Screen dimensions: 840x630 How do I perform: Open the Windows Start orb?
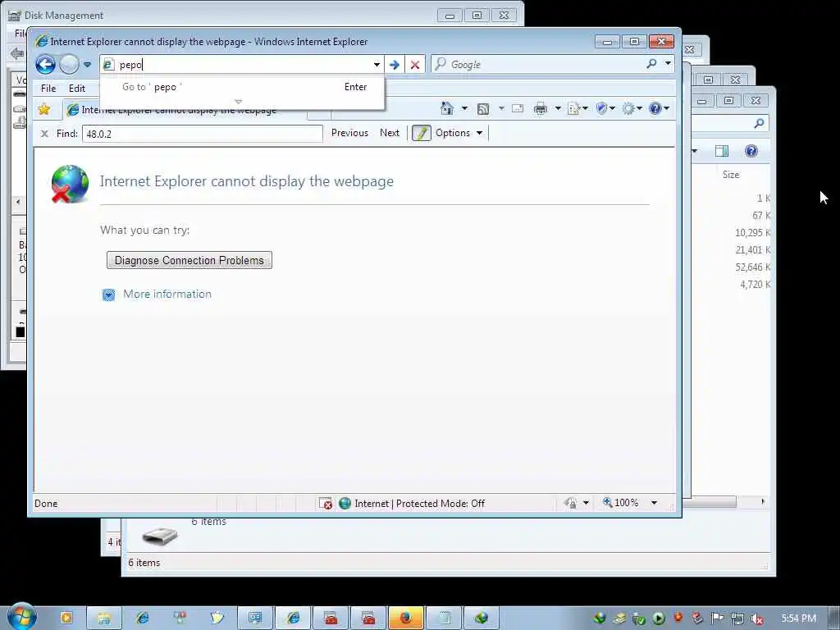pyautogui.click(x=22, y=616)
